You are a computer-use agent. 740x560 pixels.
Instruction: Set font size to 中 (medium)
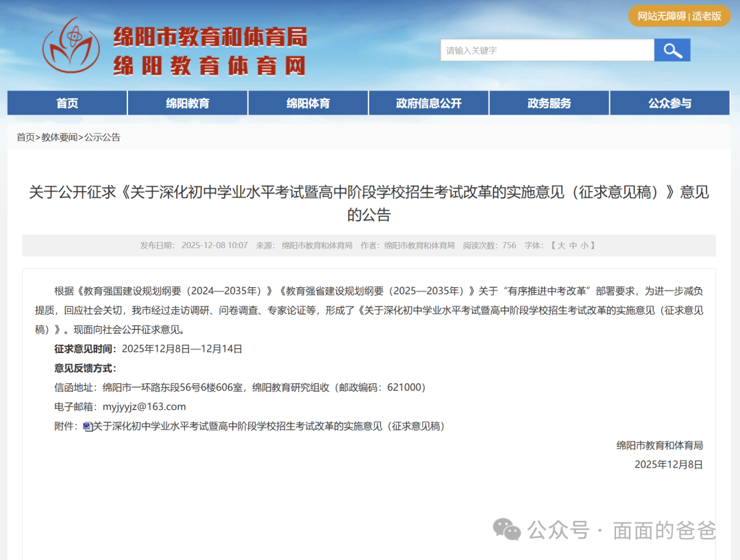point(573,245)
